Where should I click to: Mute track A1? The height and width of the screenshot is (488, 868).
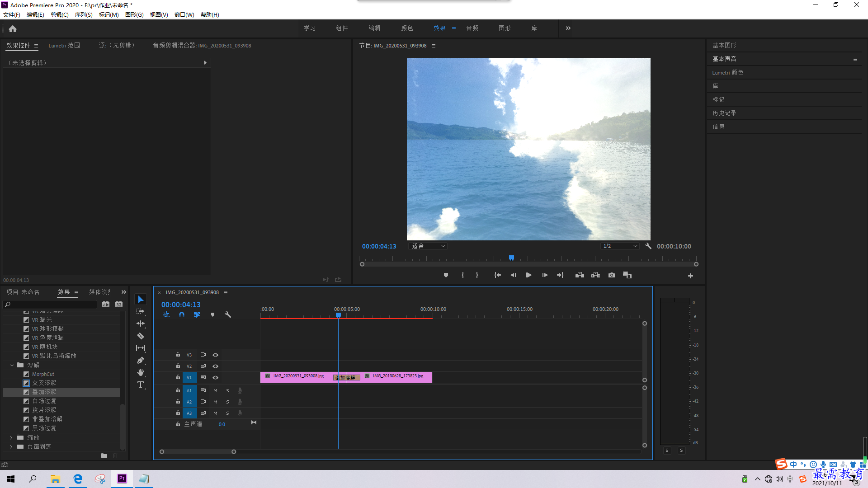click(215, 390)
